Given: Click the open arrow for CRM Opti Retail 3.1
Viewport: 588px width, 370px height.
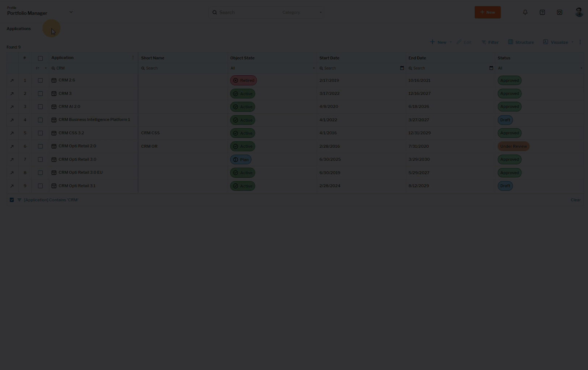Looking at the screenshot, I should 12,186.
